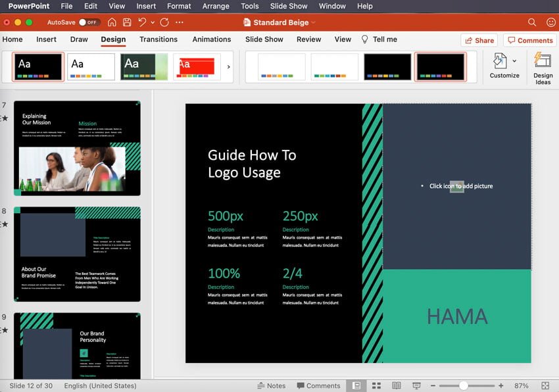Open the search magnifier icon

532,22
